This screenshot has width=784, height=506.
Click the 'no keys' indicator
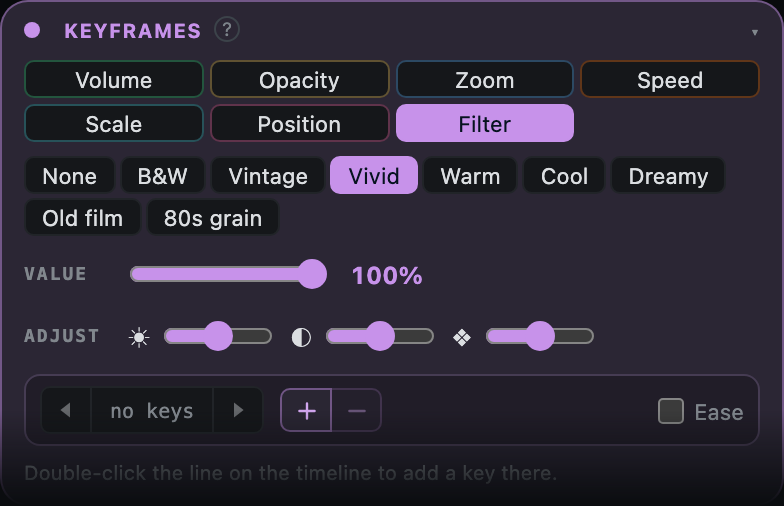[x=152, y=410]
